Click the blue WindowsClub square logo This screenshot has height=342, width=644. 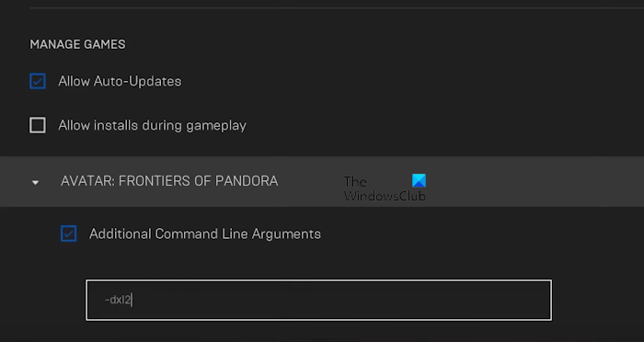[x=419, y=180]
